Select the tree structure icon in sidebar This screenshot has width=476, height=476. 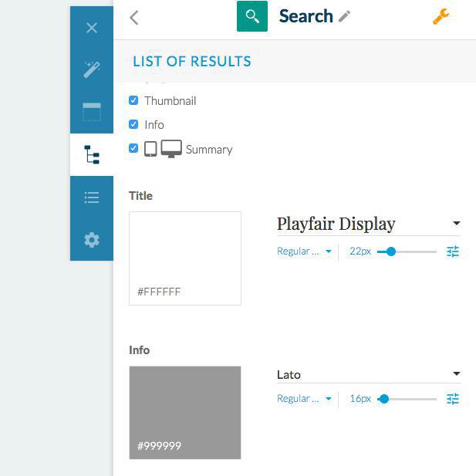92,155
